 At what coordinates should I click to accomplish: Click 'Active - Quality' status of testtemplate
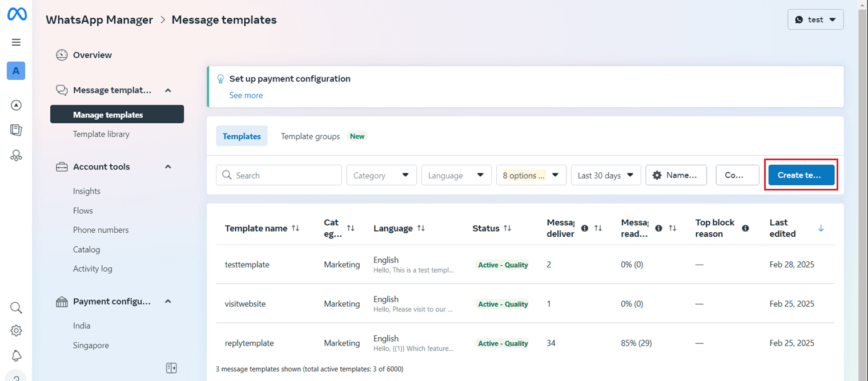(x=503, y=265)
